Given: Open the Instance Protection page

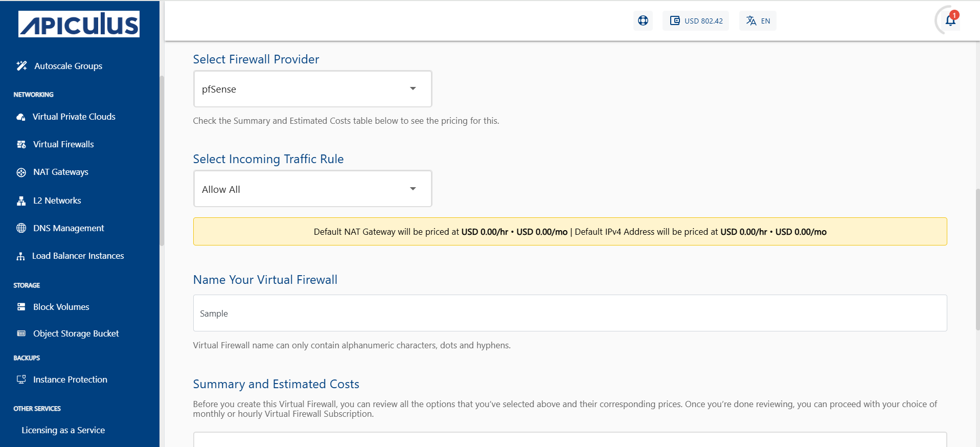Looking at the screenshot, I should [70, 379].
